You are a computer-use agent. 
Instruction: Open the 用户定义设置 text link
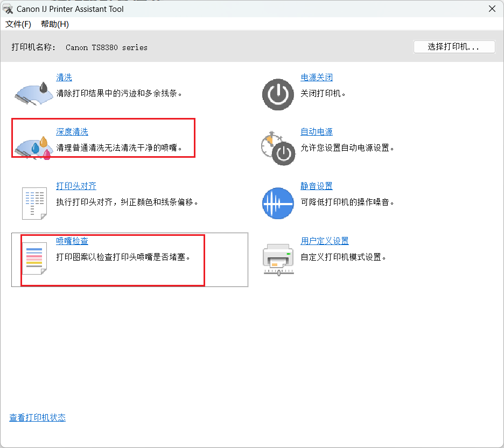(x=325, y=241)
